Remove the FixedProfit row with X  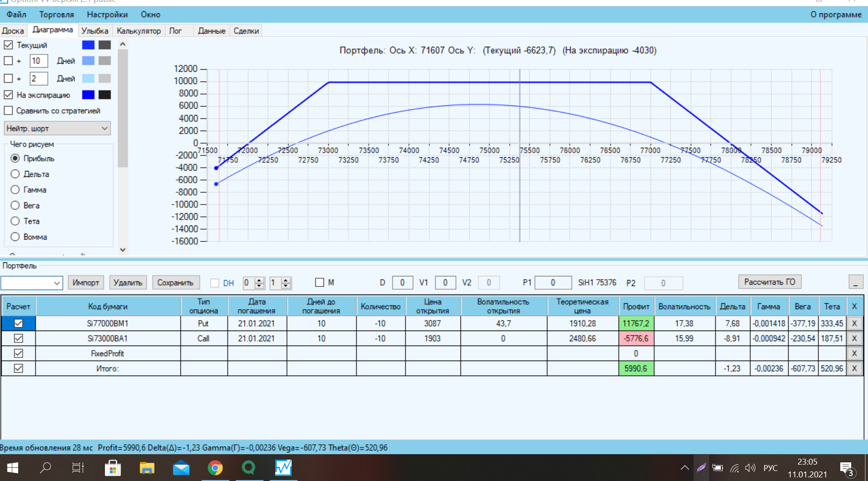pos(854,353)
